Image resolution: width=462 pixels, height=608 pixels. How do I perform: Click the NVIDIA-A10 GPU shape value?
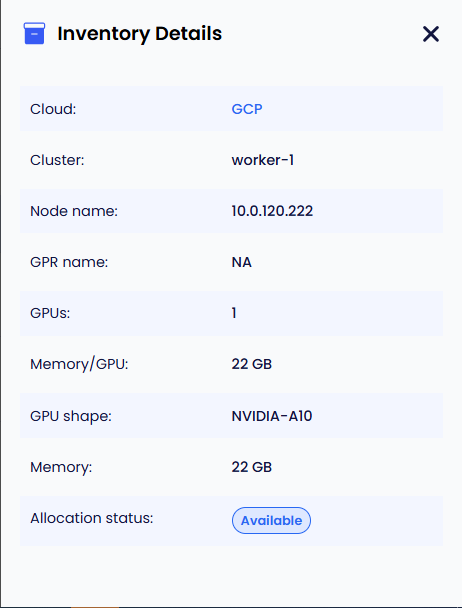(x=272, y=416)
